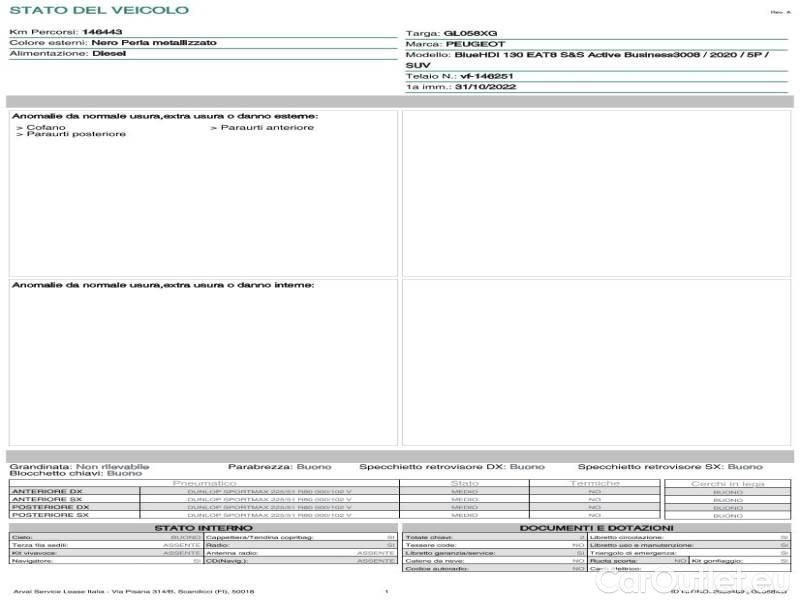The width and height of the screenshot is (800, 600).
Task: Click the DOCUMENTI E DOTAZIONI section header
Action: pyautogui.click(x=596, y=527)
